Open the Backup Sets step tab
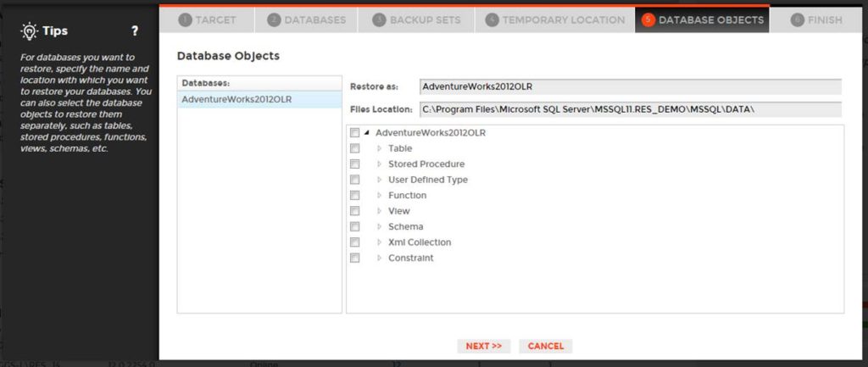Image resolution: width=868 pixels, height=367 pixels. coord(416,20)
